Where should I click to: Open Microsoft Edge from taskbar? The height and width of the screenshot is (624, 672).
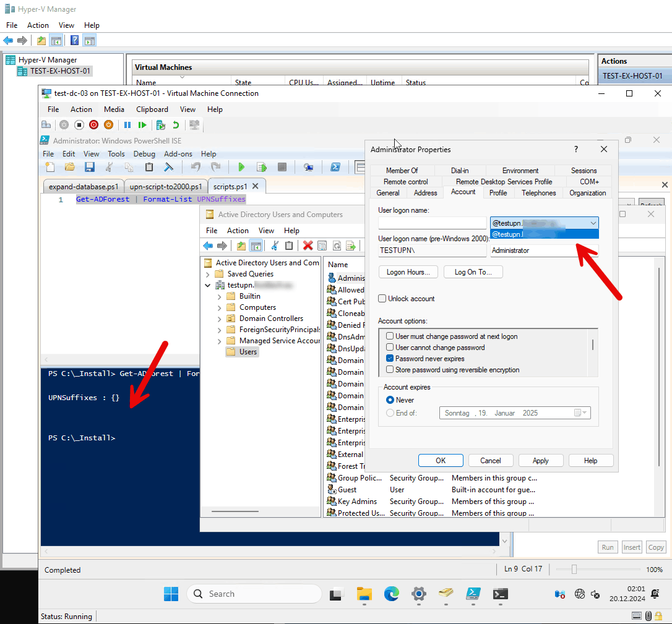(391, 594)
